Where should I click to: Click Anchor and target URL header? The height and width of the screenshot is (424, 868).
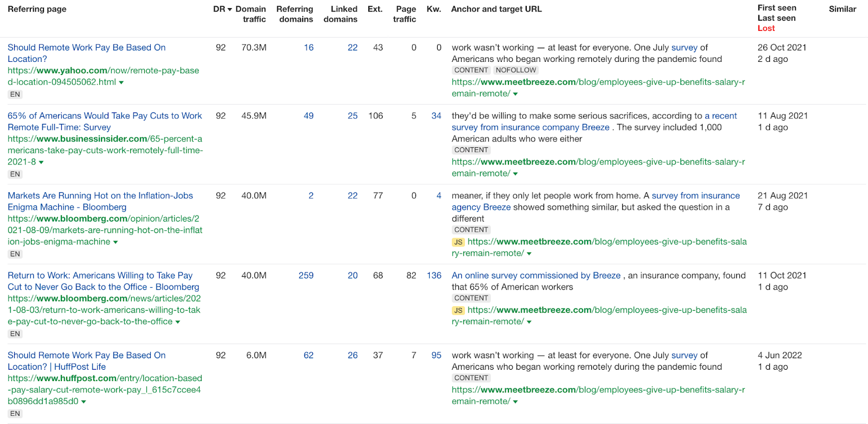496,9
